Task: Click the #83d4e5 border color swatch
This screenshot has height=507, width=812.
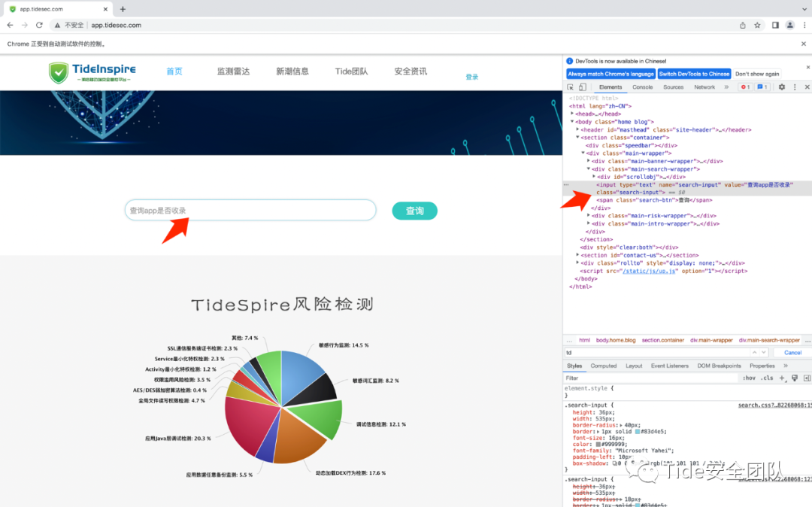Action: (x=638, y=431)
